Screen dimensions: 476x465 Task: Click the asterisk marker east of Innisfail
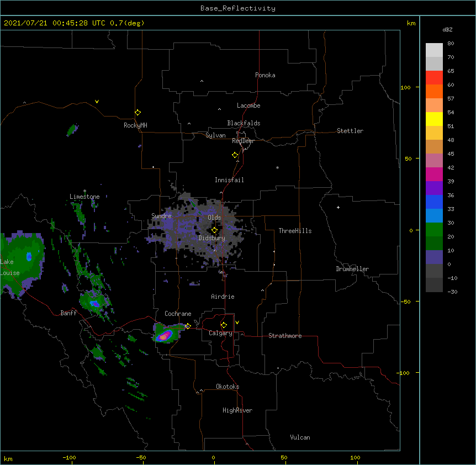[x=277, y=167]
